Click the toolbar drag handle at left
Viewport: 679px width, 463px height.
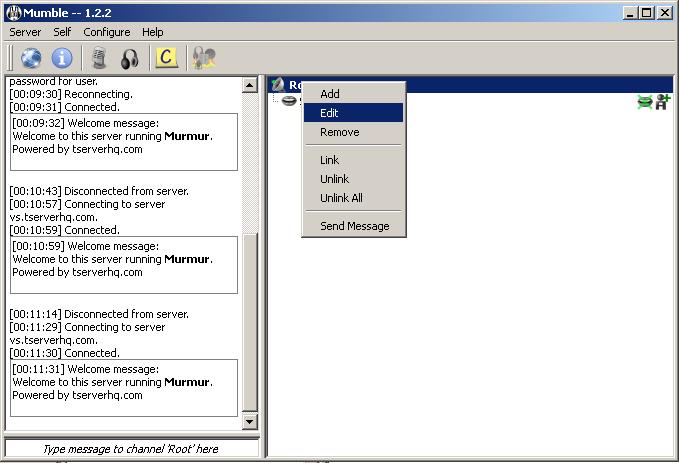tap(10, 58)
